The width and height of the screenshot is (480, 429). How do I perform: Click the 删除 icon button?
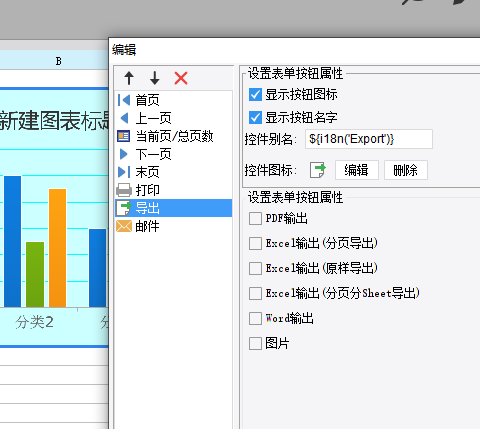coord(405,170)
